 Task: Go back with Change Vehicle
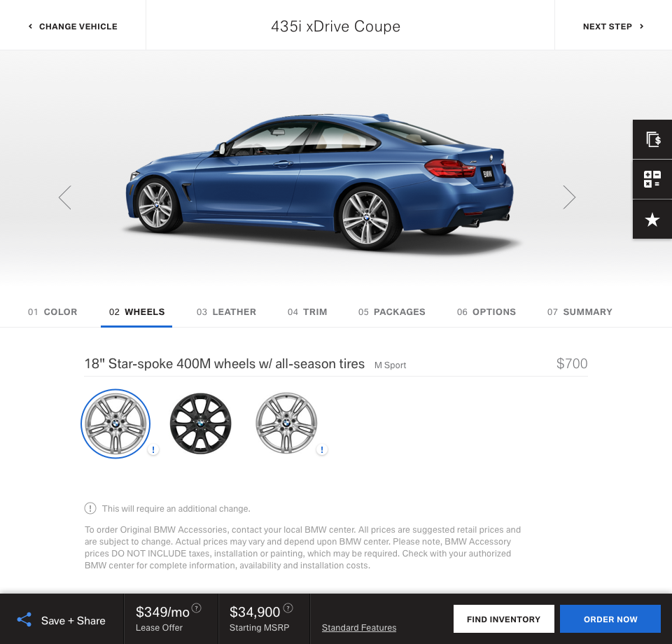(x=73, y=27)
